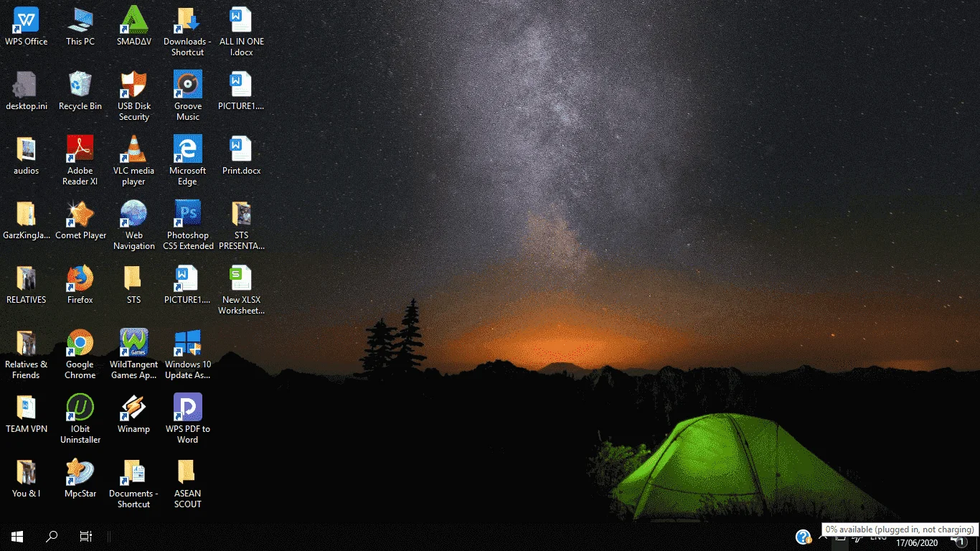Click the Get Help tray icon
Viewport: 980px width, 551px height.
[x=804, y=537]
